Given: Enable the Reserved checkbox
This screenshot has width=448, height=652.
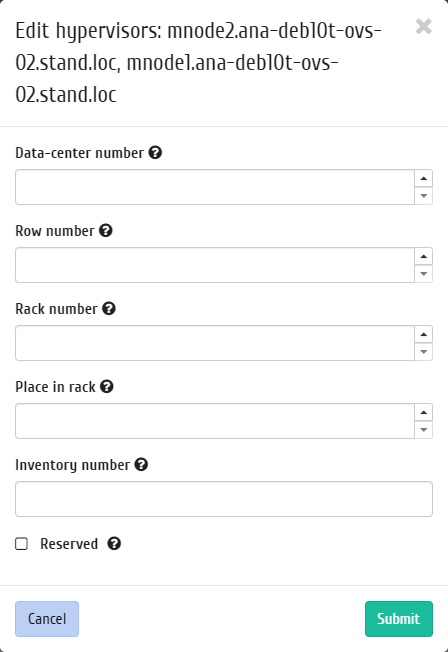Looking at the screenshot, I should (22, 543).
